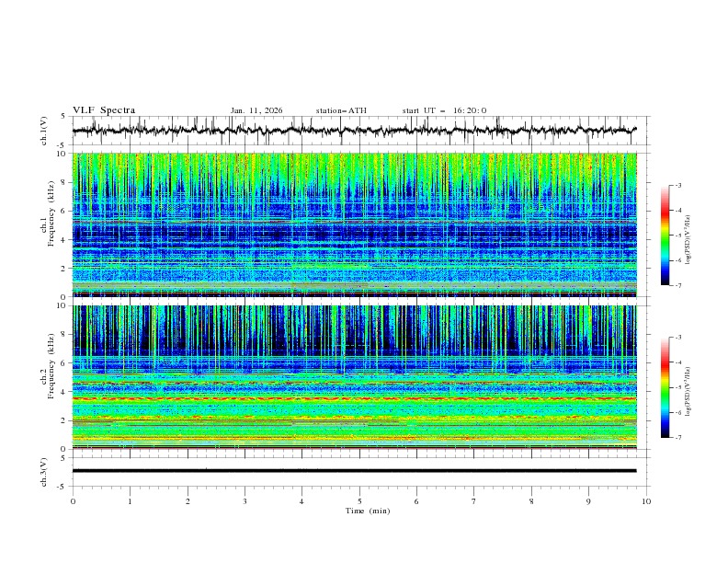
Task: Click the ch.1(V) waveform trace plot
Action: tap(354, 131)
